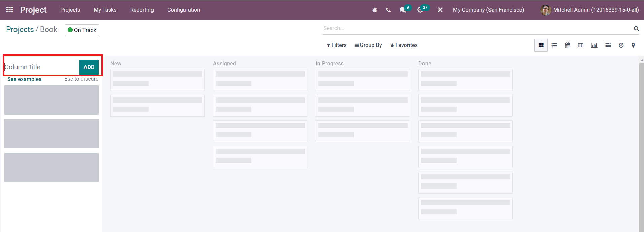Open the conversations chat icon
Screen dimensions: 644x232
[402, 10]
